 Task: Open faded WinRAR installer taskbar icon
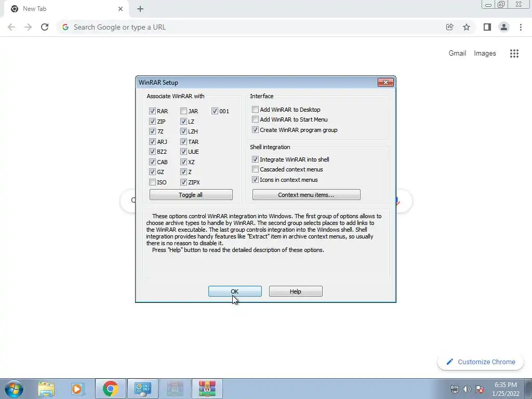point(175,389)
